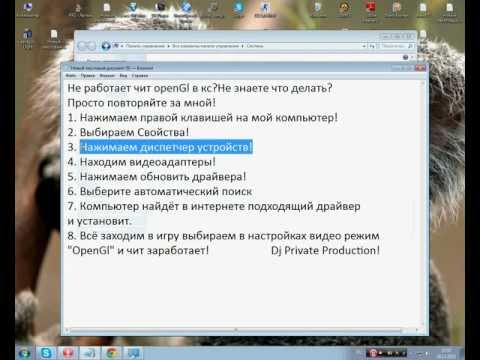Open Skype from the taskbar

[x=46, y=353]
